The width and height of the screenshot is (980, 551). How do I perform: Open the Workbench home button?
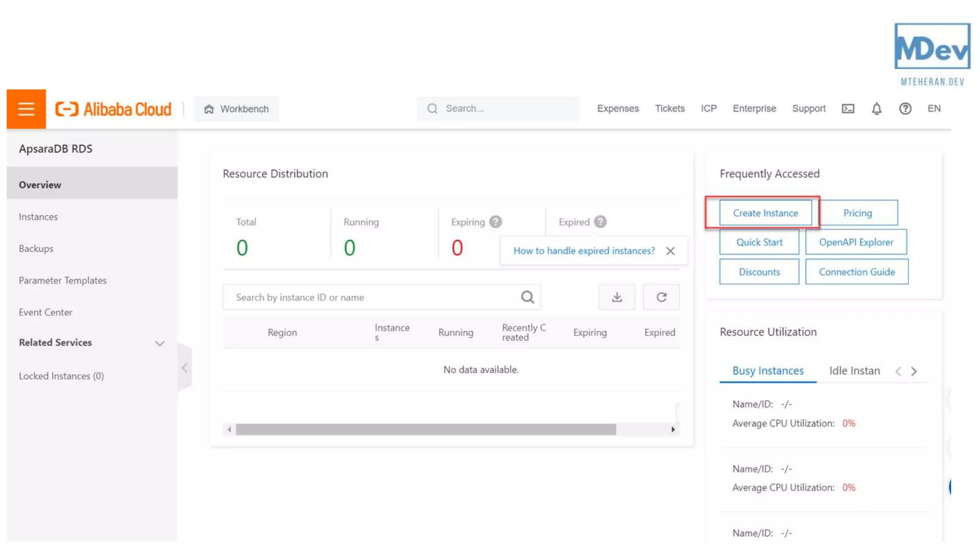pyautogui.click(x=236, y=109)
